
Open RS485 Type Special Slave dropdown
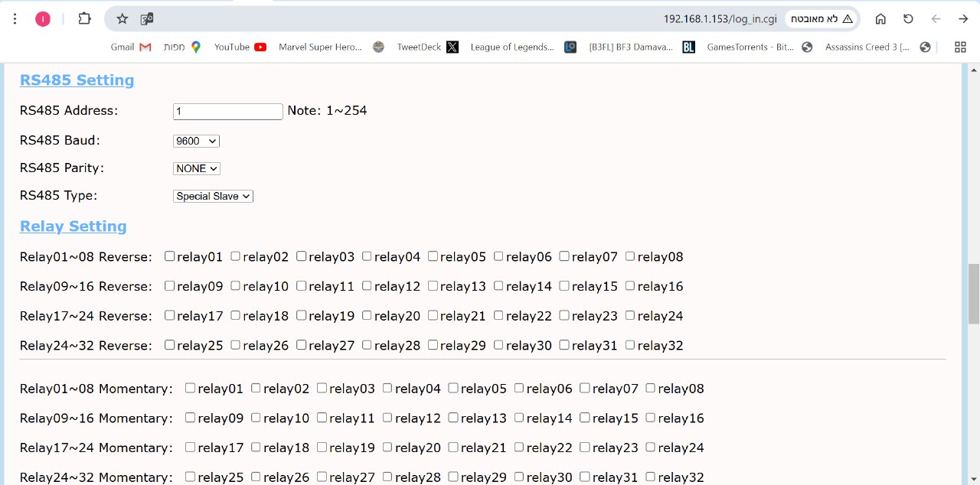click(213, 196)
